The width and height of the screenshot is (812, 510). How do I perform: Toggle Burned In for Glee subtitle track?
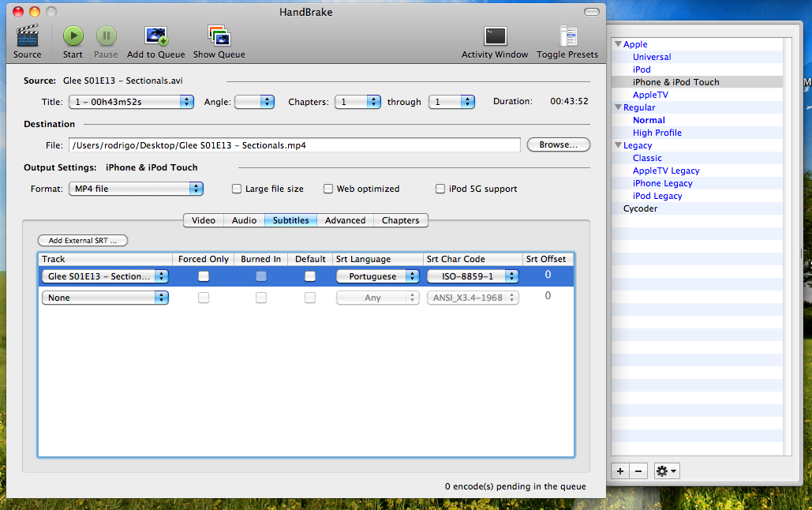click(261, 276)
